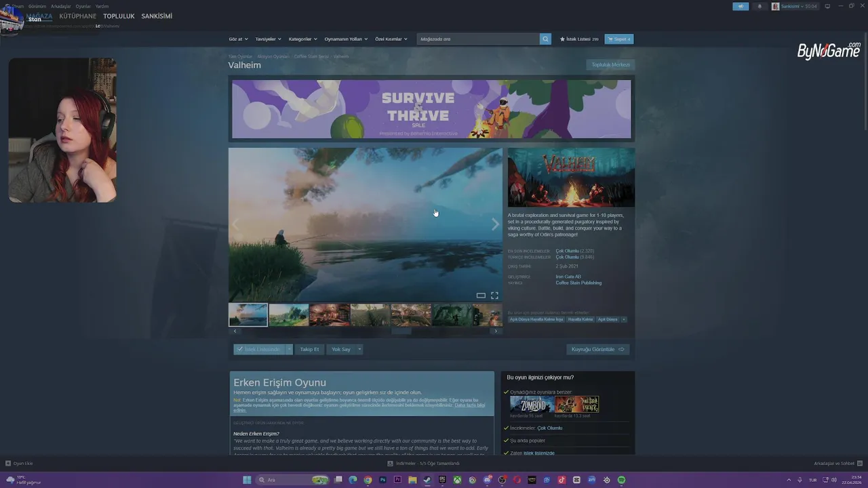Click the Yok Say button
868x488 pixels.
point(341,349)
